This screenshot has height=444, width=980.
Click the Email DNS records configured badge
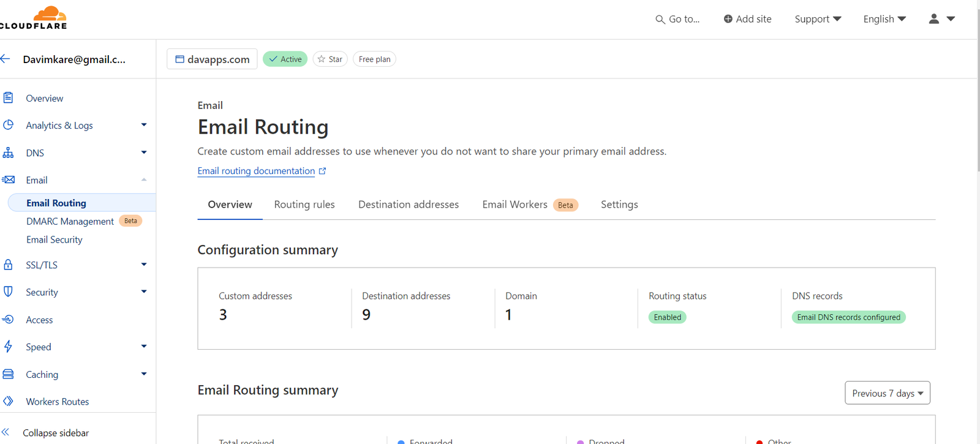848,317
